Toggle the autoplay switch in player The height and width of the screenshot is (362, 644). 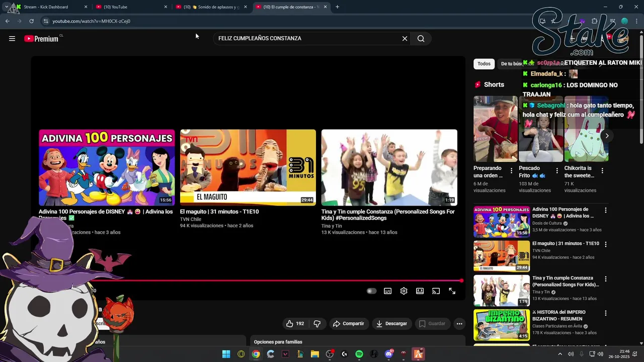(371, 291)
